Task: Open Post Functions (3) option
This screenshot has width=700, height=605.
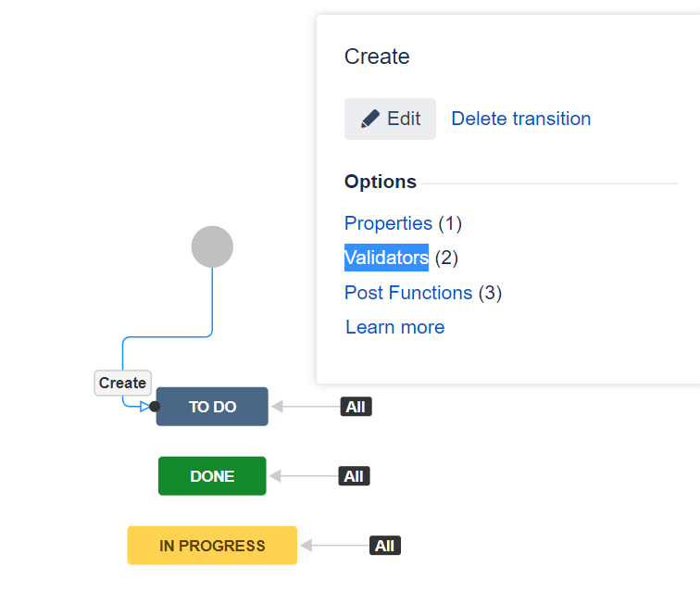Action: pyautogui.click(x=423, y=293)
